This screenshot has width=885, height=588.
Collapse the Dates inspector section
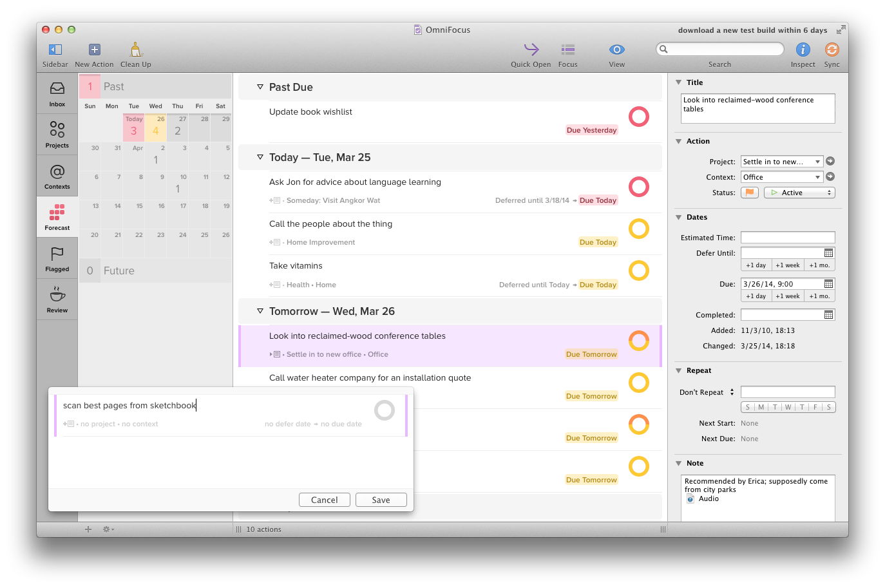pos(679,217)
